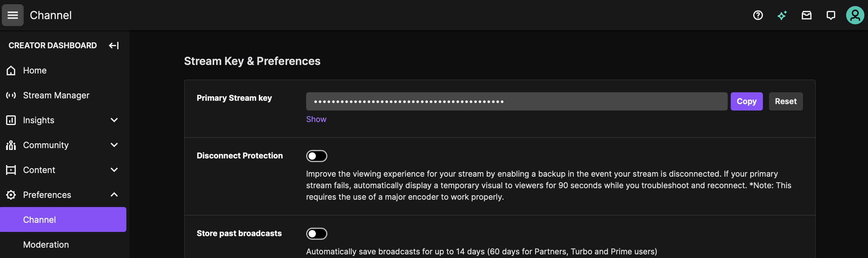Select the Home icon in the sidebar
Screen dimensions: 868x258
[10, 70]
